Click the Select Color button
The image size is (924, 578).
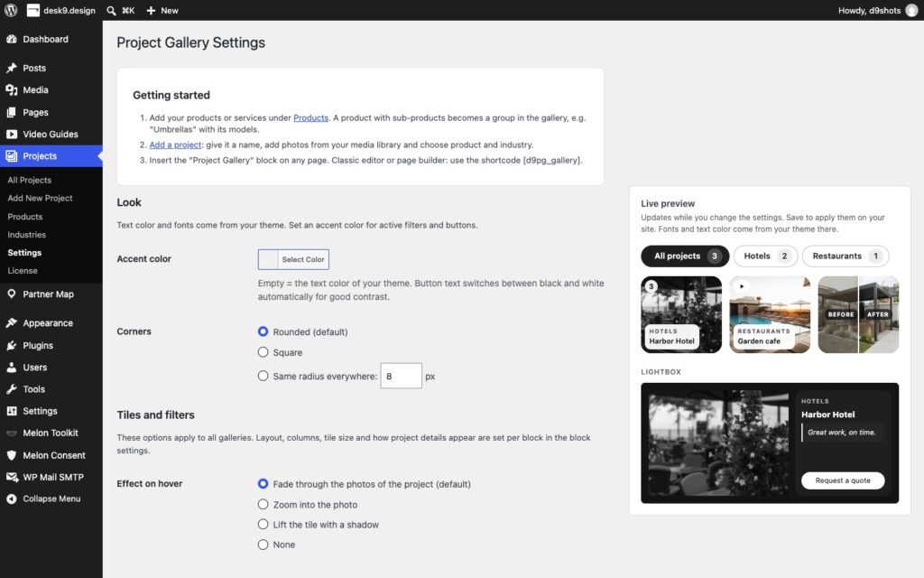[x=303, y=259]
